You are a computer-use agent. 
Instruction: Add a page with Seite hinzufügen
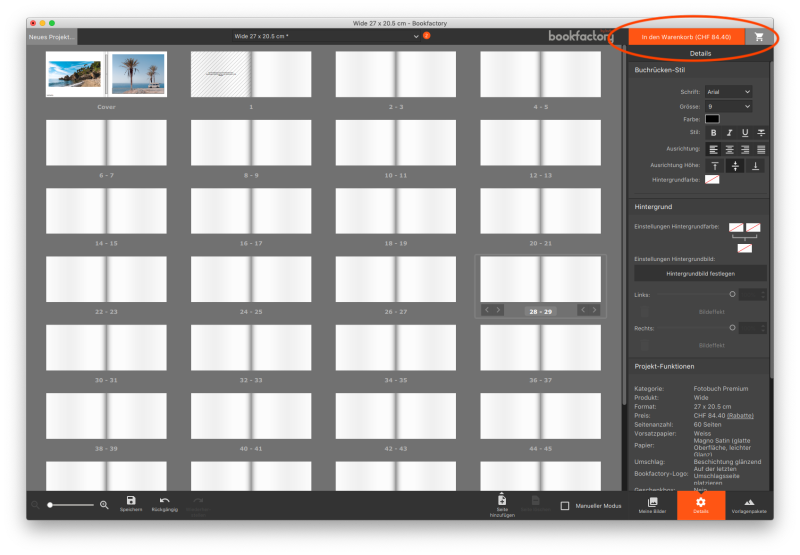(x=502, y=501)
